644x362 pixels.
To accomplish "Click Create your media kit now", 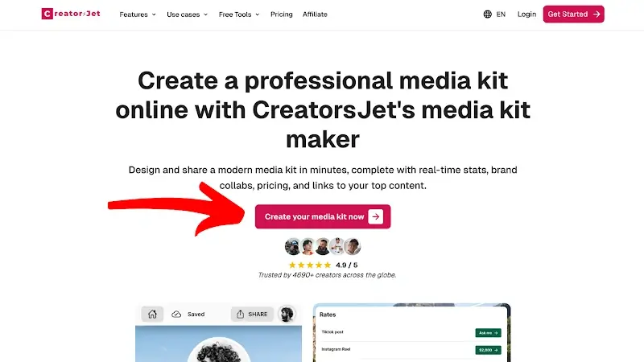I will click(315, 216).
